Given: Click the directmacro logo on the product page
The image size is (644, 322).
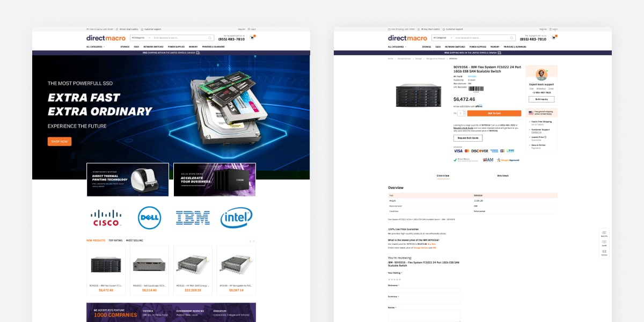Looking at the screenshot, I should 407,38.
